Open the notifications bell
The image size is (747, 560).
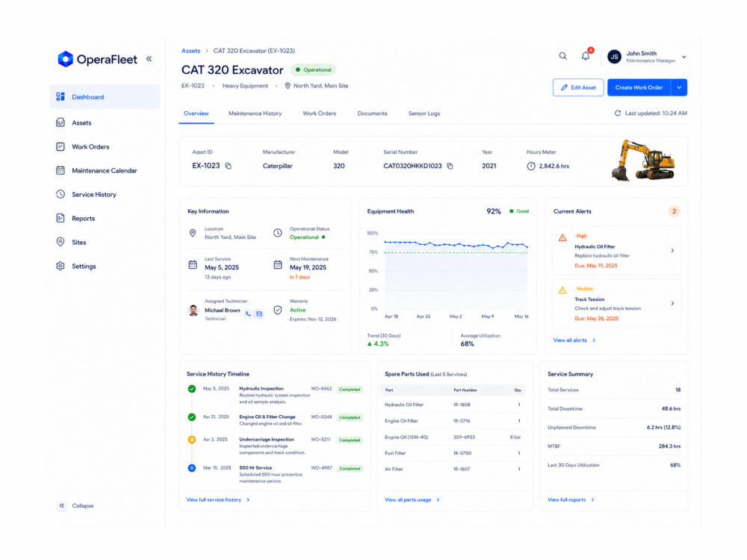586,56
